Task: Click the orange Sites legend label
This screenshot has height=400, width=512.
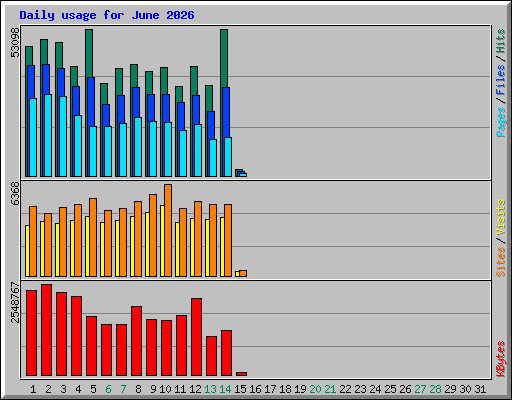Action: pyautogui.click(x=500, y=262)
